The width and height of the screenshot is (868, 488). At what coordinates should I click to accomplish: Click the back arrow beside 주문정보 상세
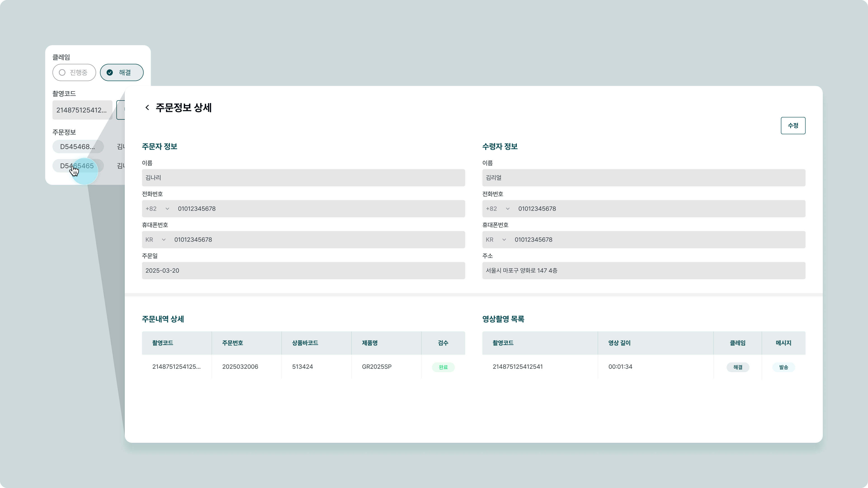(x=147, y=108)
